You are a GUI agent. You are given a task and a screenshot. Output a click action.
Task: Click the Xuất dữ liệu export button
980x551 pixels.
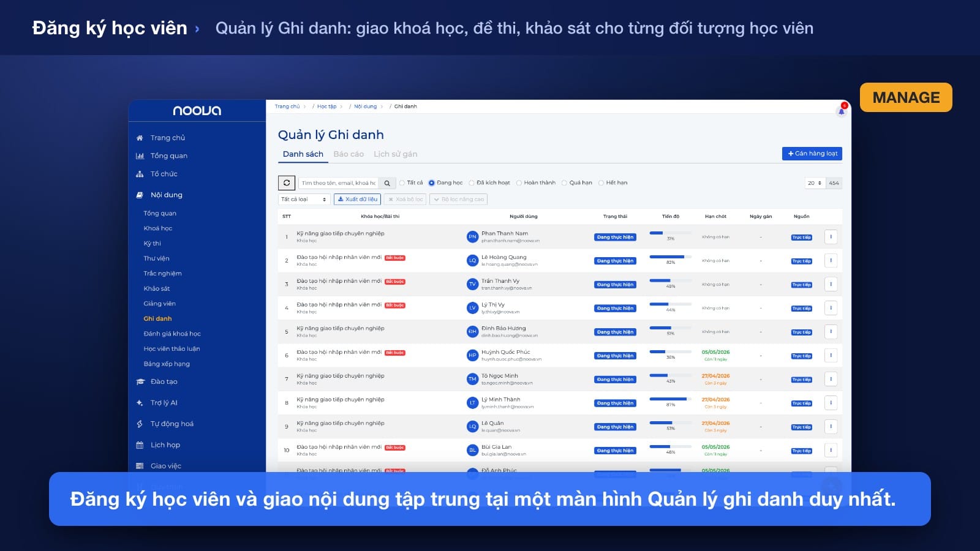[x=357, y=199]
